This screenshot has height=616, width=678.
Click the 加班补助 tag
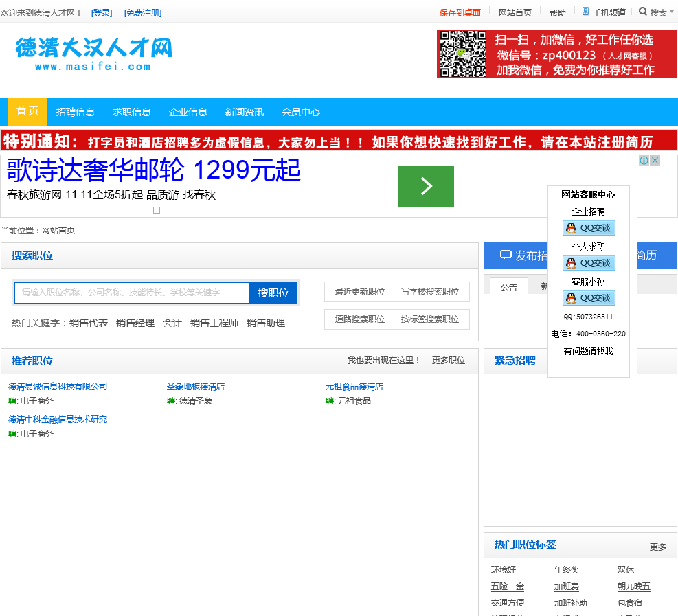pos(571,603)
